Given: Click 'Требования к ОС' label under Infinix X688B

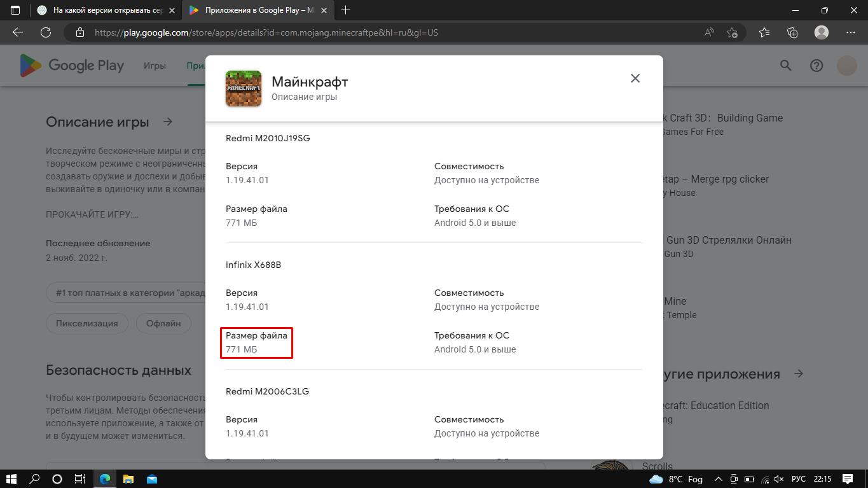Looking at the screenshot, I should point(472,335).
